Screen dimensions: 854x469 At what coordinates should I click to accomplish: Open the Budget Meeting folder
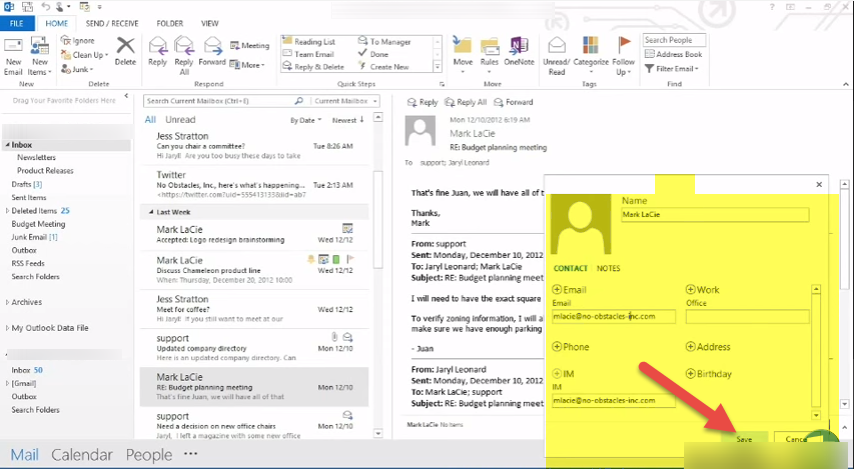pyautogui.click(x=38, y=224)
